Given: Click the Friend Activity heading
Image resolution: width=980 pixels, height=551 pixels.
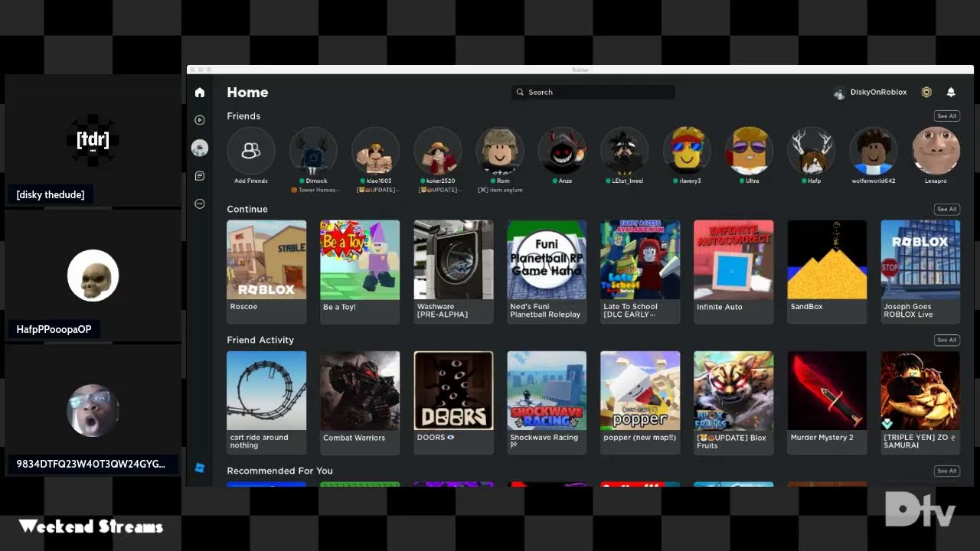Looking at the screenshot, I should pos(260,340).
